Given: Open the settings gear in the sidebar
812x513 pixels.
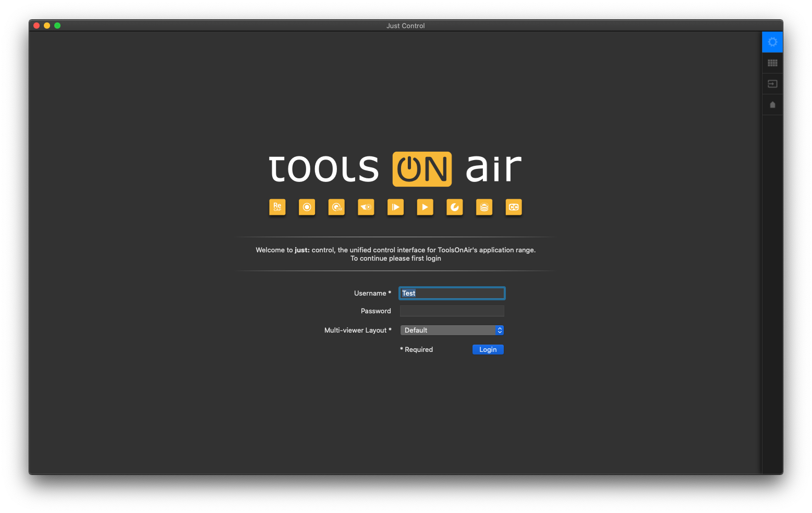Looking at the screenshot, I should click(772, 42).
